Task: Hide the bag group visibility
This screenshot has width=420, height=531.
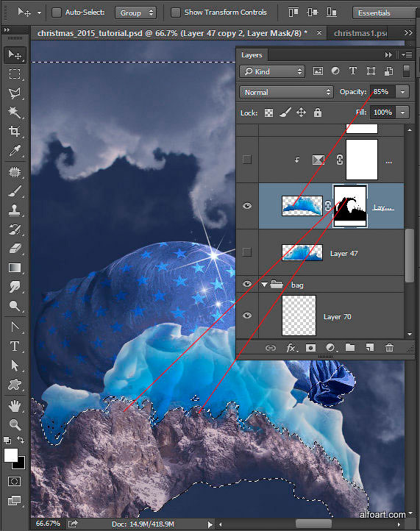Action: 247,284
